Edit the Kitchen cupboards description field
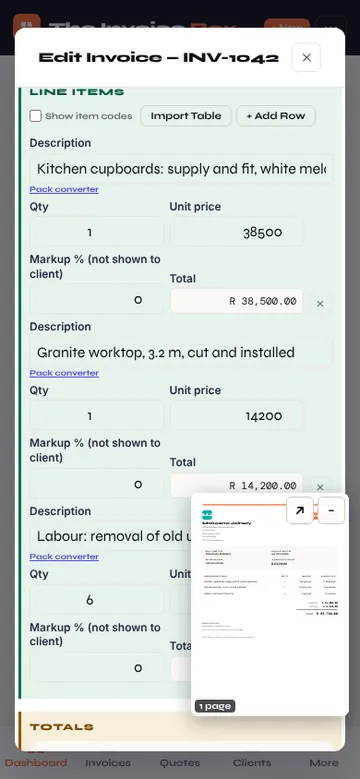Image resolution: width=360 pixels, height=779 pixels. (181, 169)
